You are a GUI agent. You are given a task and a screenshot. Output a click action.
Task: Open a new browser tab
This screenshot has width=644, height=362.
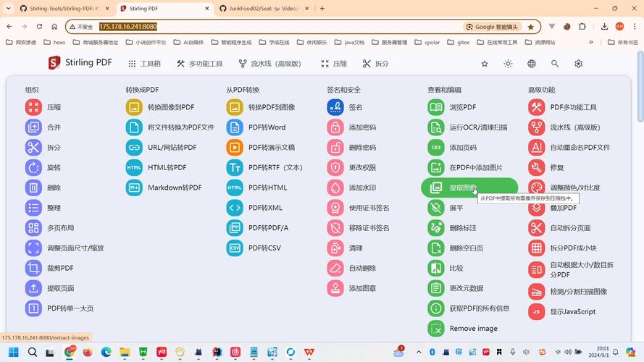(x=322, y=8)
